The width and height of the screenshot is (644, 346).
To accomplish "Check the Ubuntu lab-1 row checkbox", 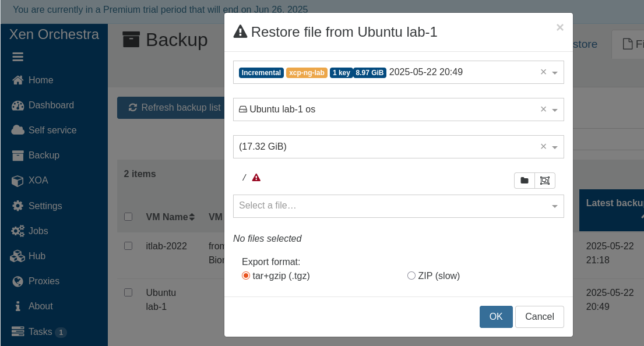I will pyautogui.click(x=128, y=292).
